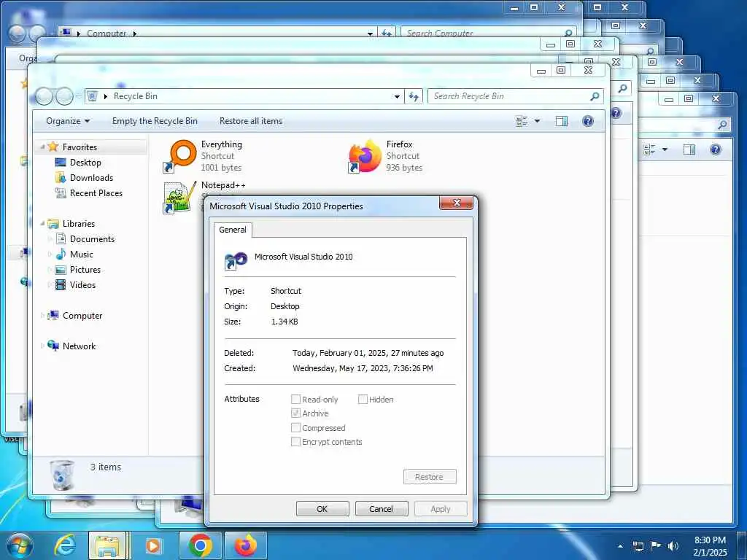
Task: Click the '1.34 KB' size value
Action: pos(285,322)
